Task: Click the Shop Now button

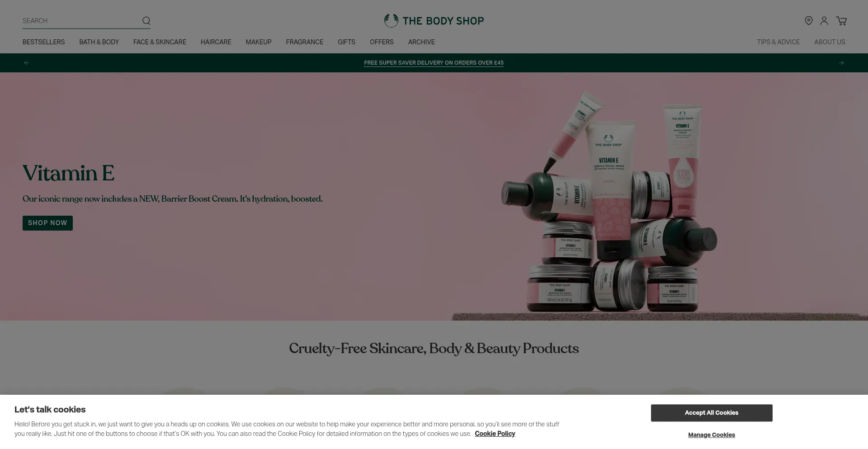Action: 47,223
